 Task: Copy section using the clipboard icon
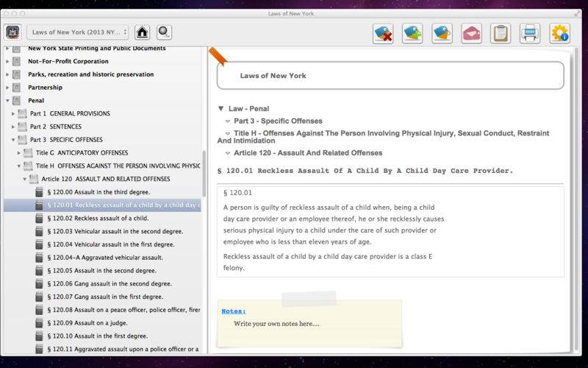tap(501, 33)
